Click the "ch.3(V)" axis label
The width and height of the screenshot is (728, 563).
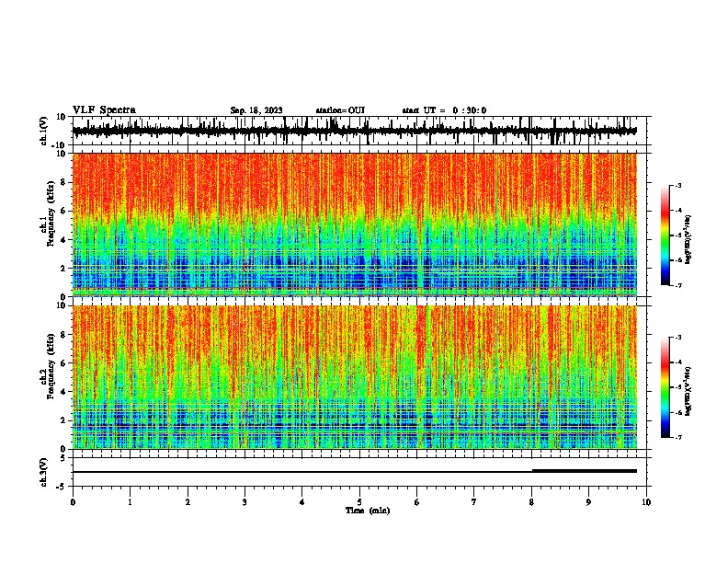coord(44,472)
